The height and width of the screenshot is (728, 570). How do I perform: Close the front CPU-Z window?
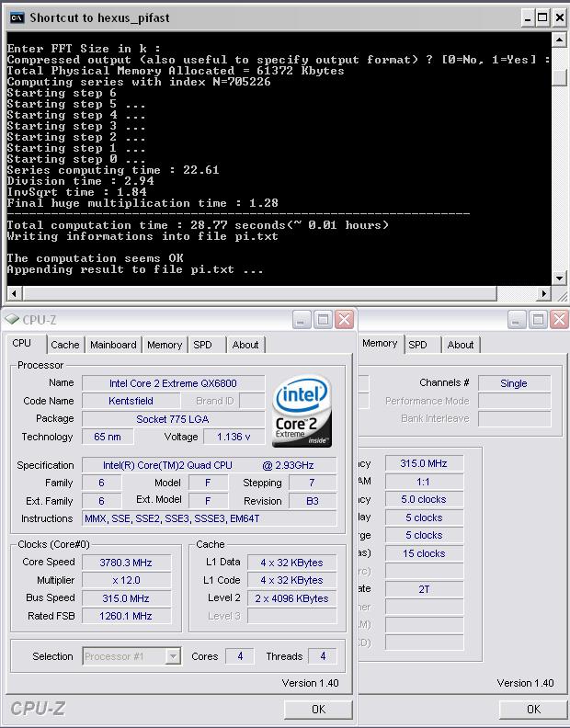pos(344,320)
